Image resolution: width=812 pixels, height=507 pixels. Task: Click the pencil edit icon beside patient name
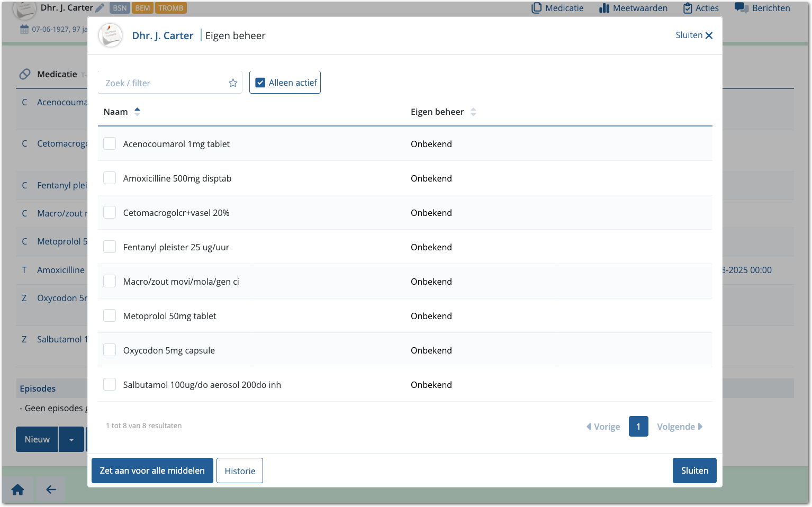tap(100, 8)
